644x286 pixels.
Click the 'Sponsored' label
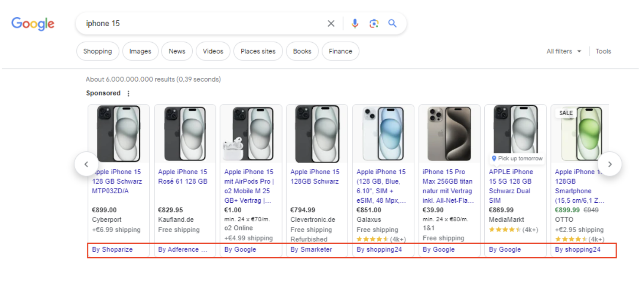pyautogui.click(x=103, y=93)
